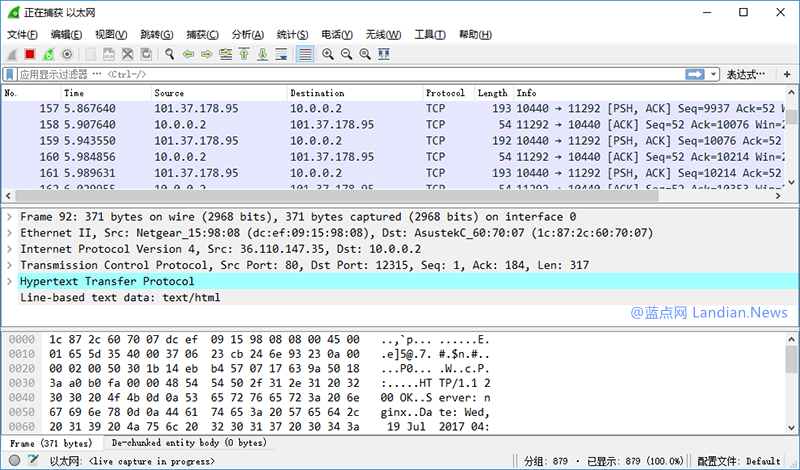Reset packet text to normal size
Screen dimensions: 800x470
click(x=365, y=54)
